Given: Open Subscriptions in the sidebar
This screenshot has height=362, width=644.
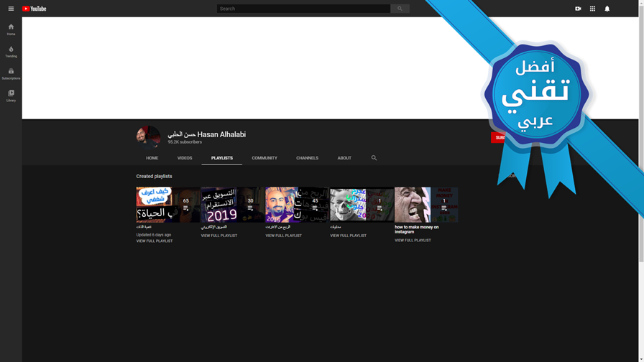Looking at the screenshot, I should [11, 74].
